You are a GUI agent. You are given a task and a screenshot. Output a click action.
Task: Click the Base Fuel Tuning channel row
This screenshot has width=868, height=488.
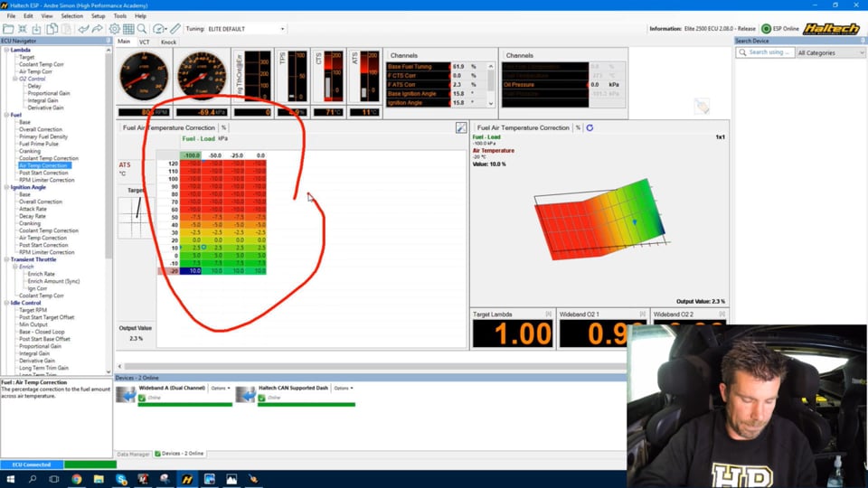(x=436, y=66)
